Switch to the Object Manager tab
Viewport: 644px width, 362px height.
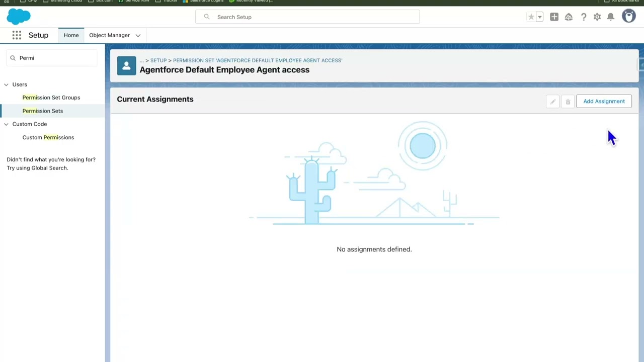point(109,35)
